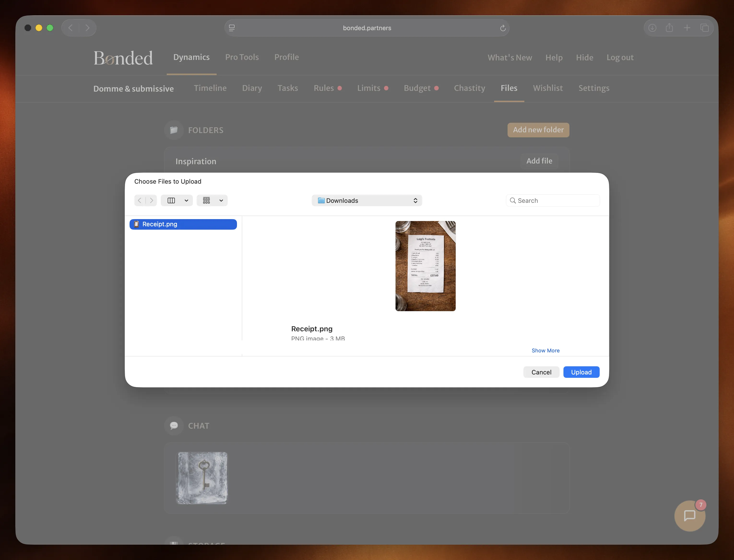Select the Files tab
Viewport: 734px width, 560px height.
tap(509, 88)
